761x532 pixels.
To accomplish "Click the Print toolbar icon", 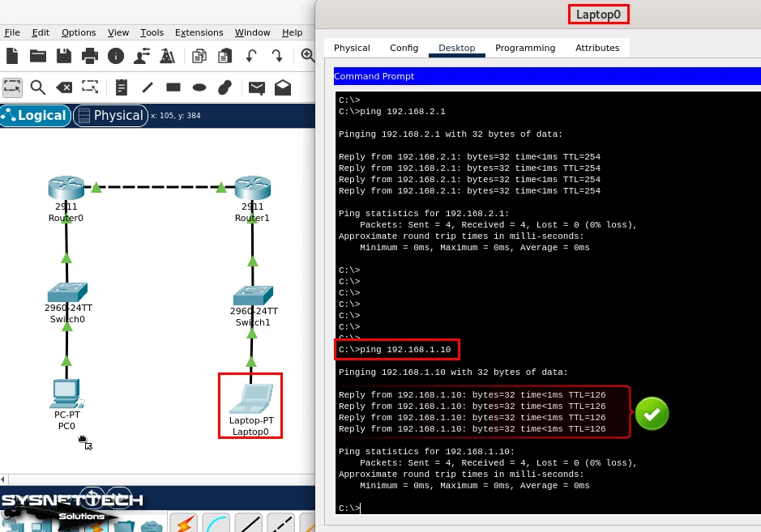I will click(x=90, y=56).
